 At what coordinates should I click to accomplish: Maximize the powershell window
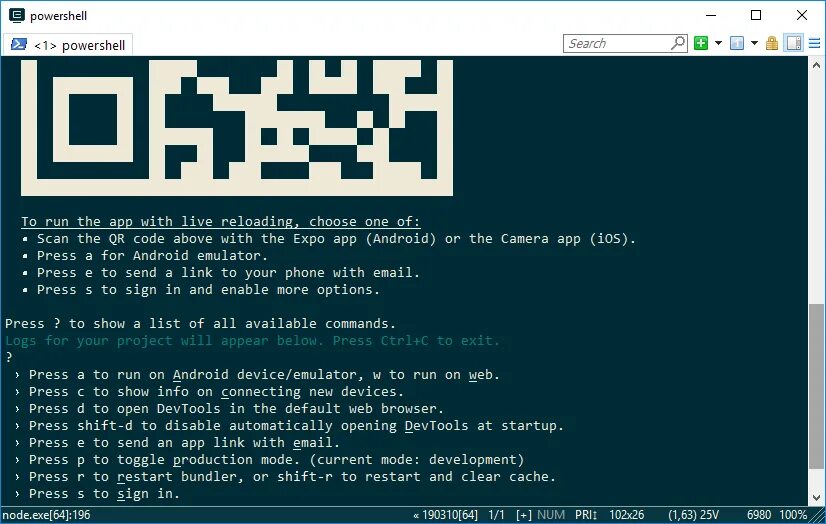pyautogui.click(x=756, y=15)
